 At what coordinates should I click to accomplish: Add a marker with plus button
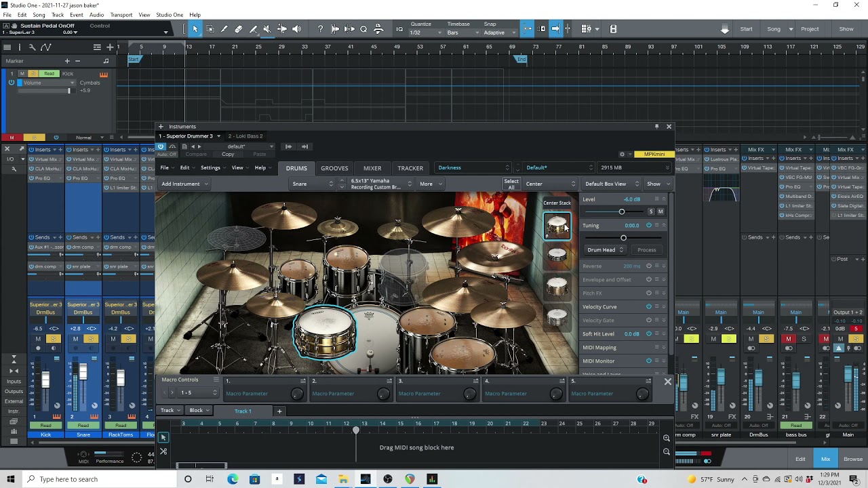click(x=68, y=61)
